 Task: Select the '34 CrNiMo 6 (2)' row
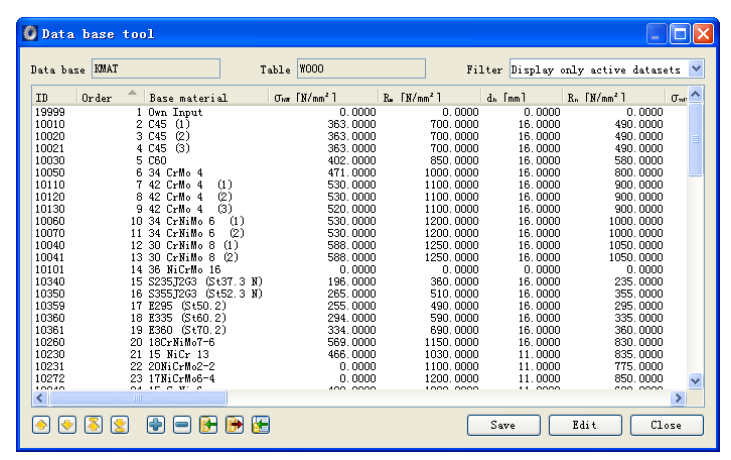360,233
